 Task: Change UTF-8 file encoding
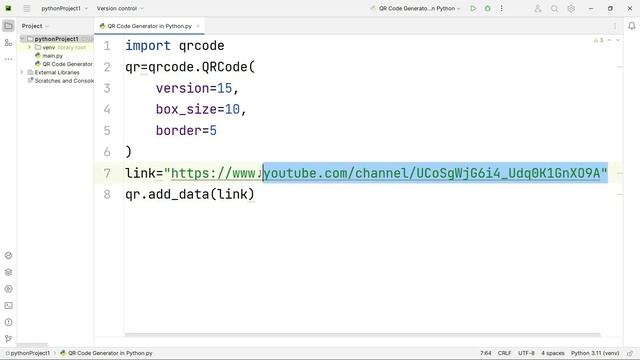pyautogui.click(x=526, y=353)
